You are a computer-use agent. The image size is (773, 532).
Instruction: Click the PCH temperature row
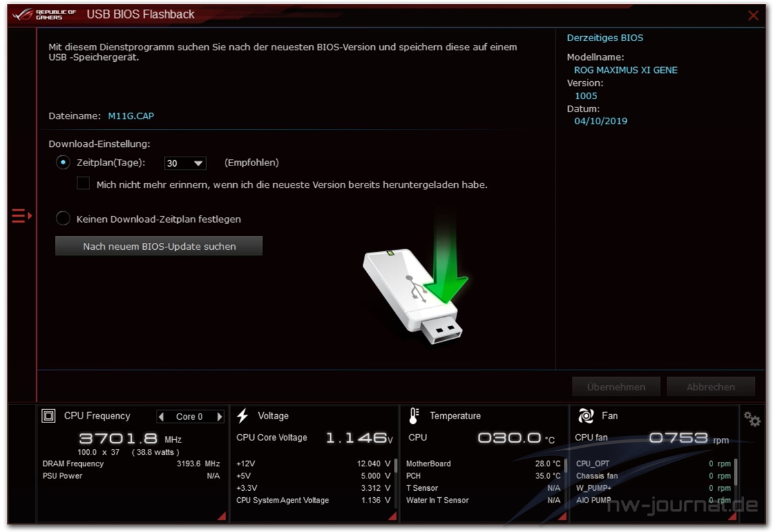483,476
